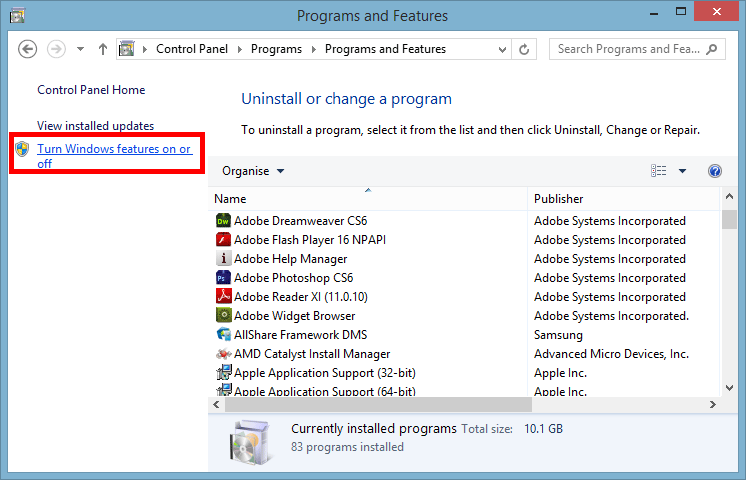Expand the chevron before Control Panel breadcrumb
Image resolution: width=746 pixels, height=480 pixels.
pos(145,49)
